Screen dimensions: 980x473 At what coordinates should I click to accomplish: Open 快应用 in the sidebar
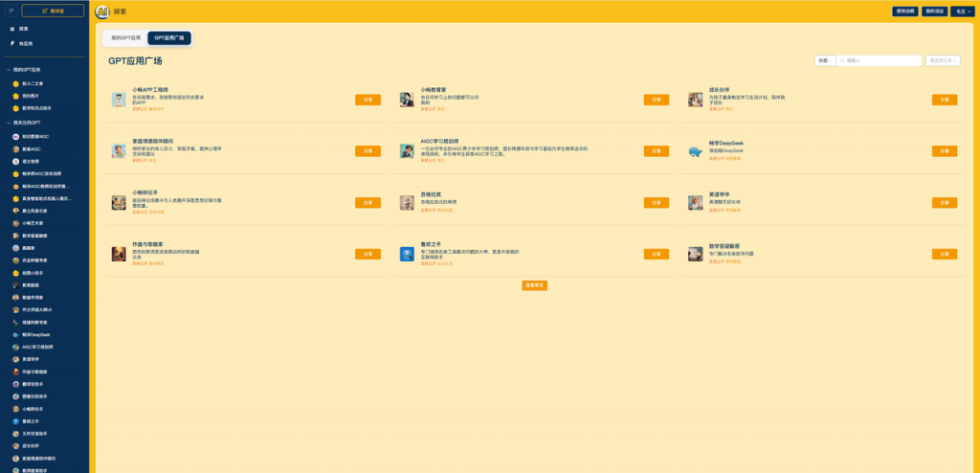pyautogui.click(x=26, y=43)
